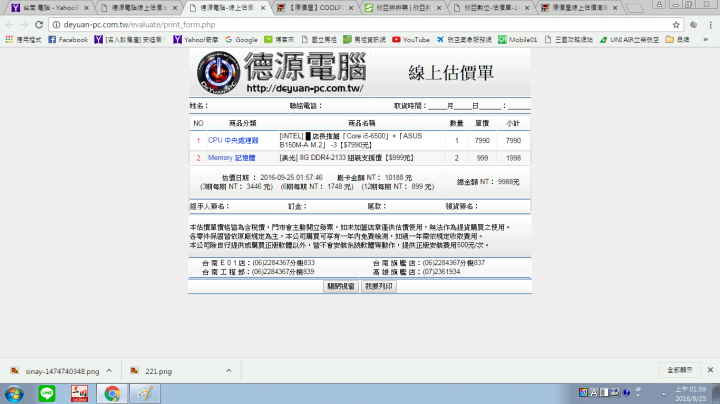Switch to the green-icon fifth tab
Screen dimensions: 720x404
click(403, 8)
